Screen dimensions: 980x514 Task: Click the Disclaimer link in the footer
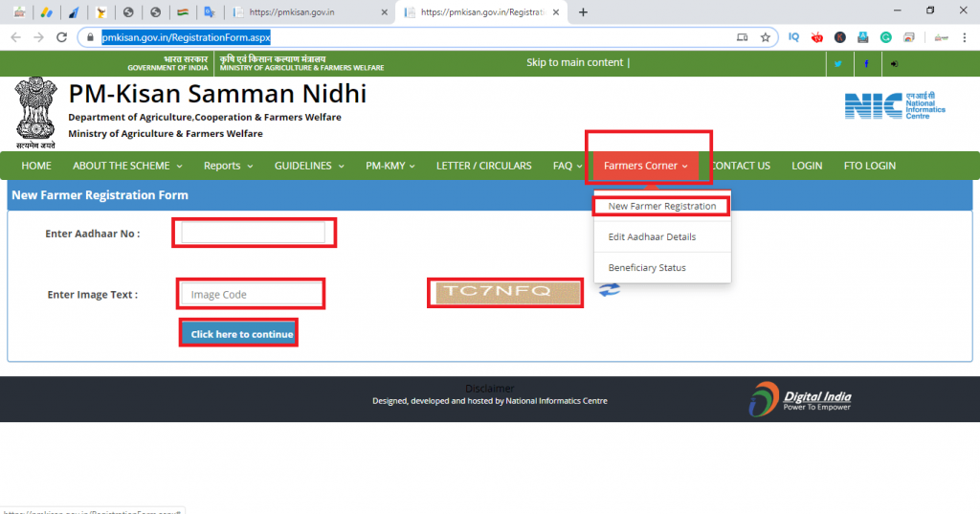[489, 389]
